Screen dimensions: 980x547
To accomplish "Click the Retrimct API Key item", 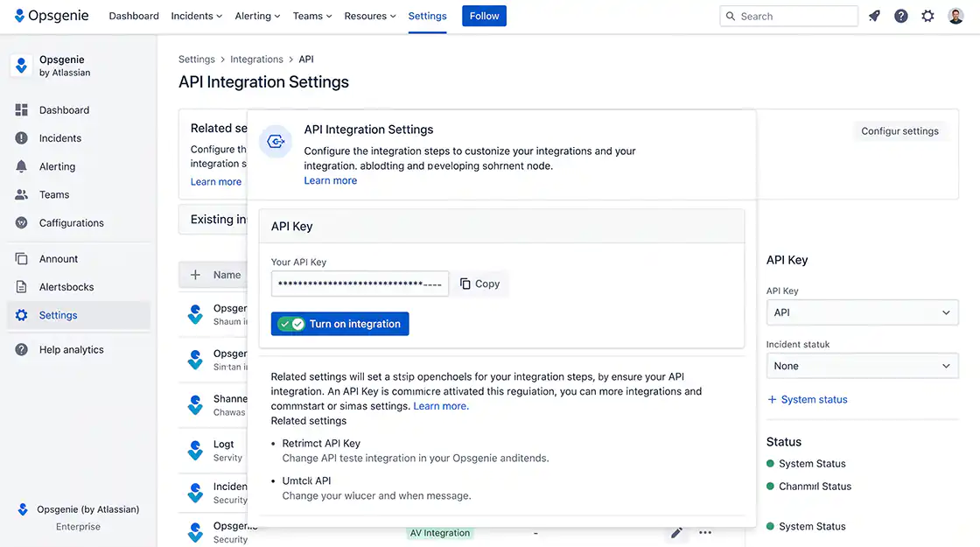I will click(321, 443).
